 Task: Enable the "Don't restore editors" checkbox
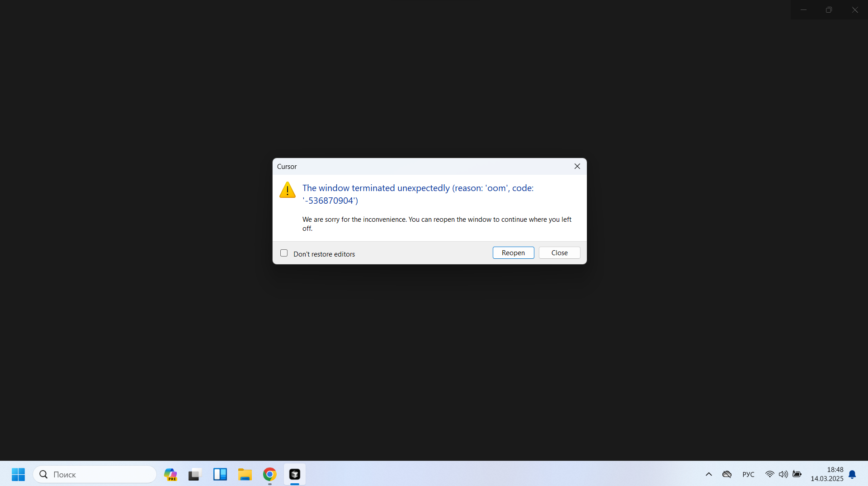(284, 253)
